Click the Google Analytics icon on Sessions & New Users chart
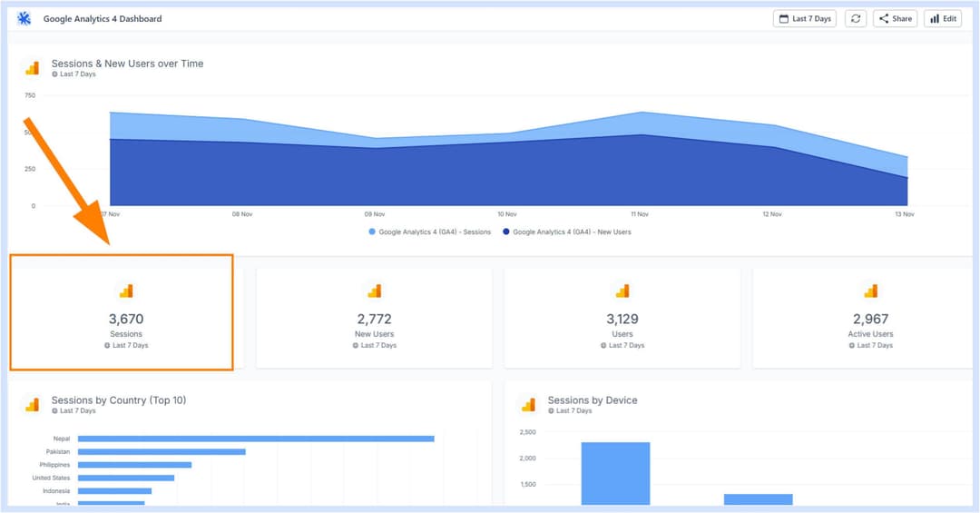 [x=33, y=67]
